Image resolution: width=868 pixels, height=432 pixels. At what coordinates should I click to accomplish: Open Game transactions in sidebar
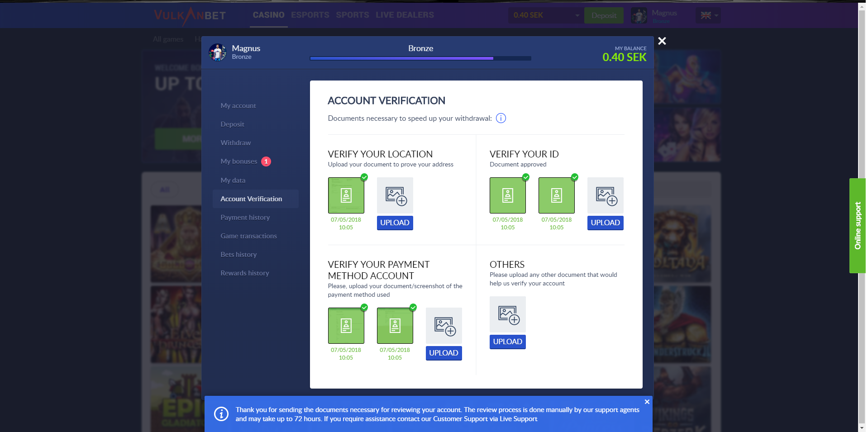tap(248, 236)
